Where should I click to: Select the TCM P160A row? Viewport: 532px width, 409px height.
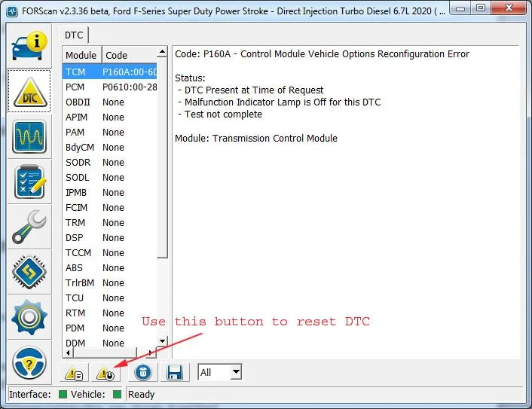(109, 72)
